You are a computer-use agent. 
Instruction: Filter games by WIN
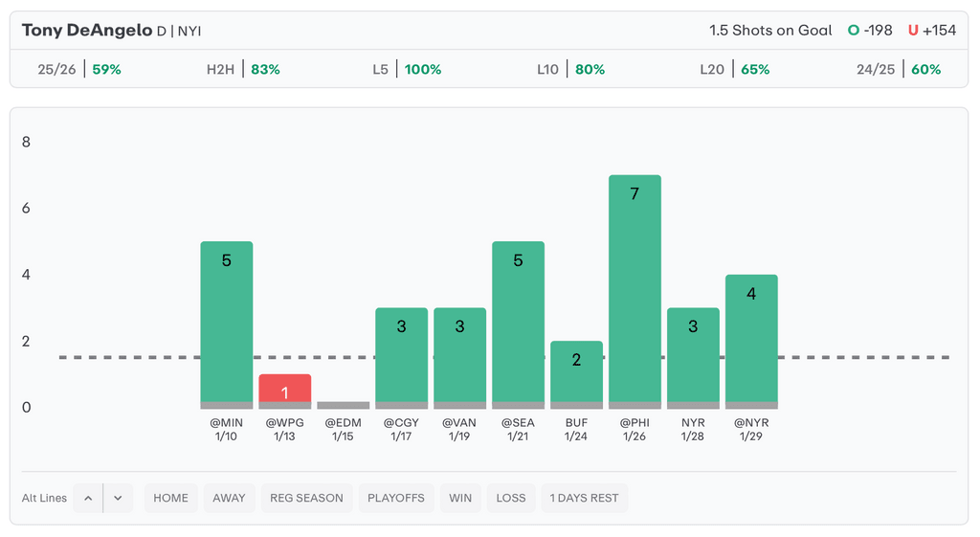point(460,498)
